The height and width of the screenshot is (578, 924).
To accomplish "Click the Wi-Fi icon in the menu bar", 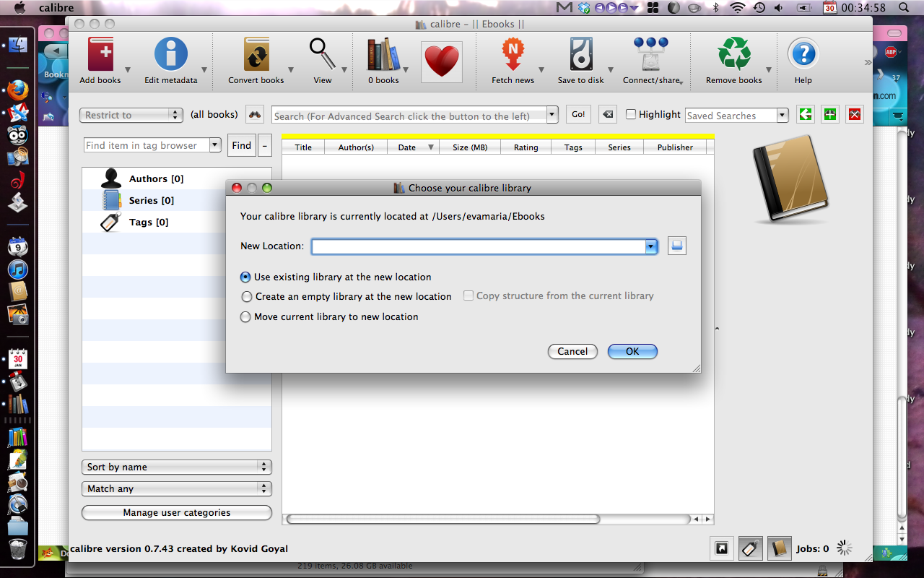I will click(737, 8).
